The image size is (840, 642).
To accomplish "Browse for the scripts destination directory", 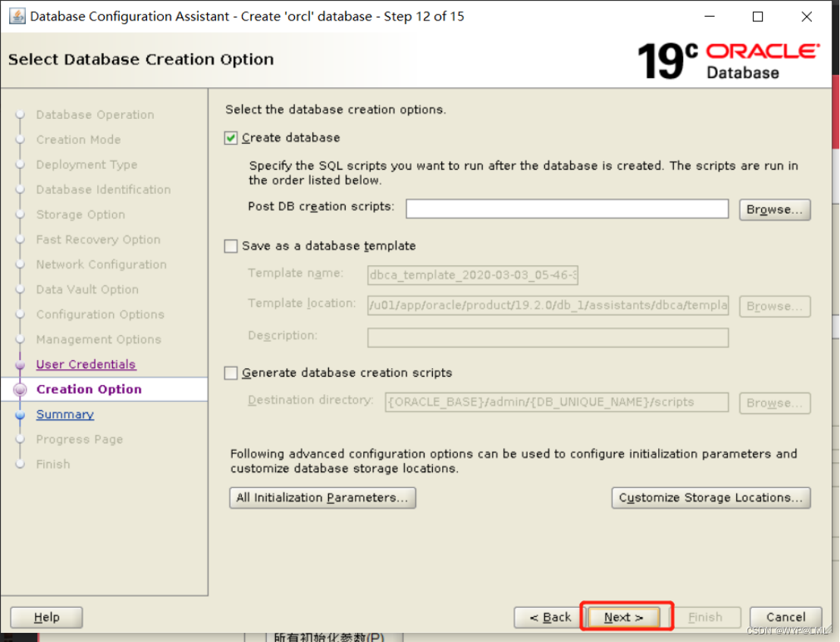I will [x=775, y=402].
